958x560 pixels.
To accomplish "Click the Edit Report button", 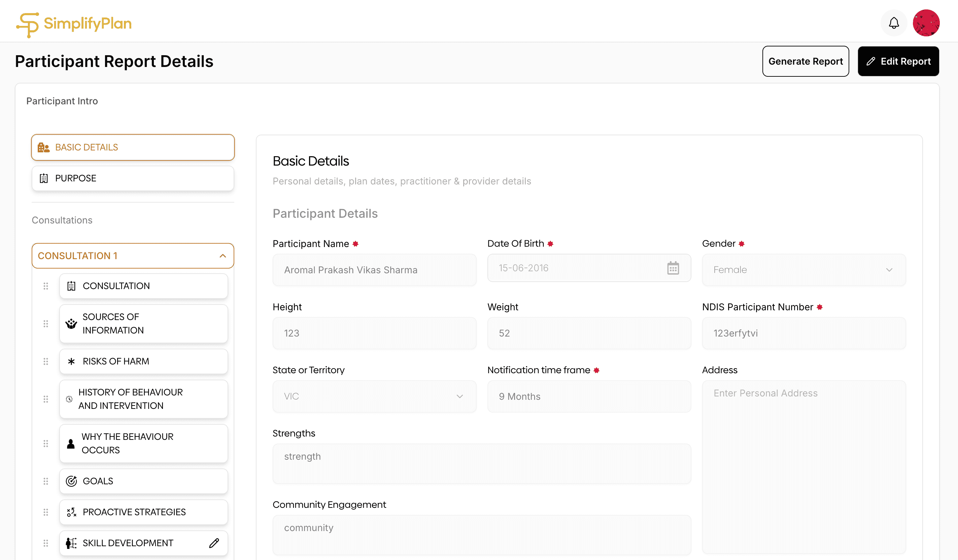I will (898, 61).
